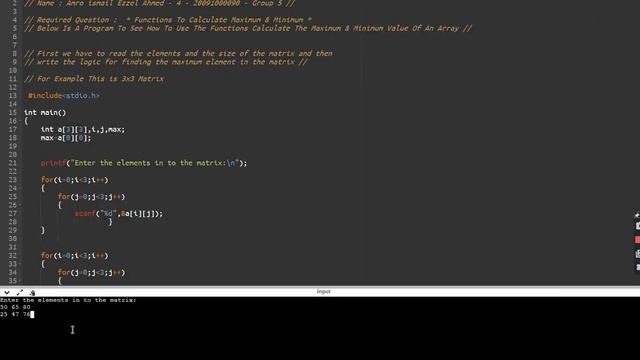Click the 'for(j=0;j<3;j++)' on line 25

[91, 197]
